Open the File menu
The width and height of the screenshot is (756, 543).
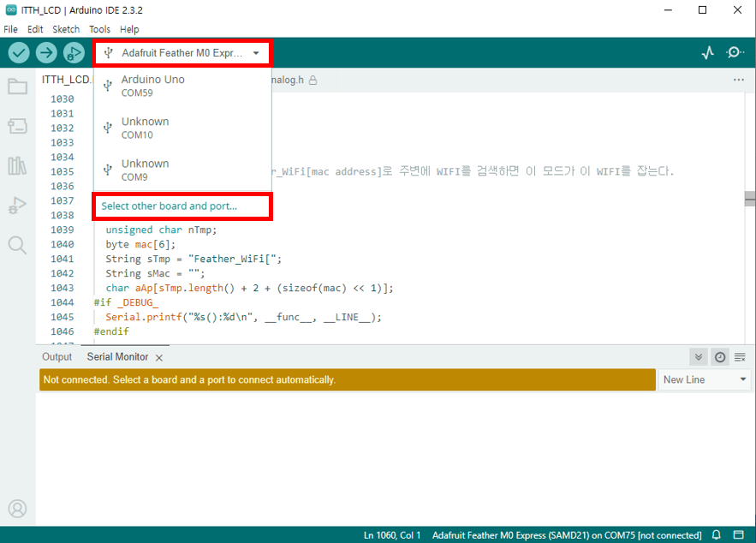(x=10, y=29)
